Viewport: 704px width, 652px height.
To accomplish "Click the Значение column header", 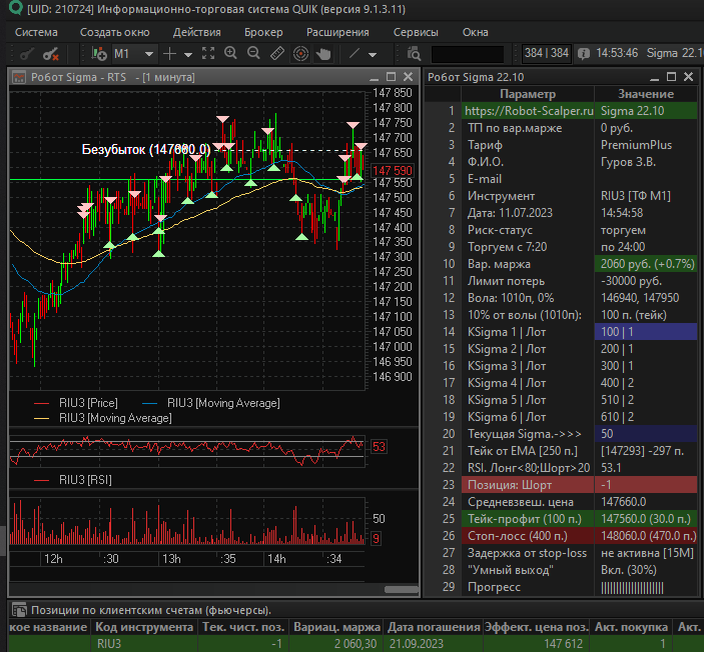I will coord(646,94).
